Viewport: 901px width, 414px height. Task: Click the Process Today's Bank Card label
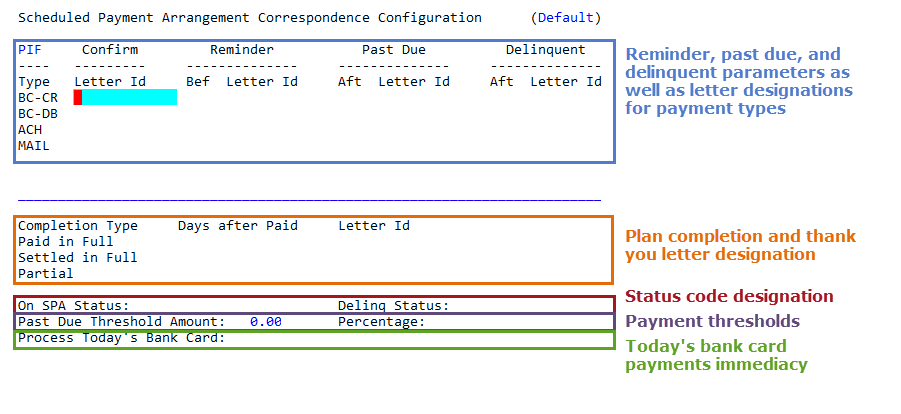click(122, 338)
